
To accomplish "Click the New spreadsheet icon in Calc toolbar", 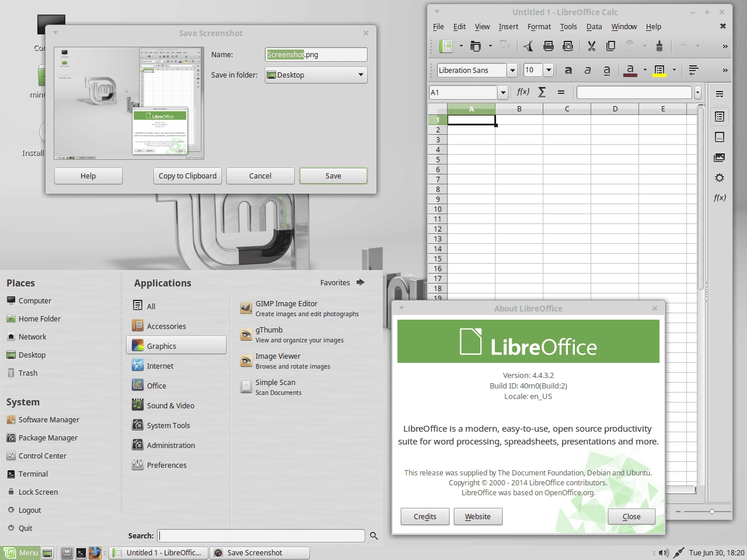I will tap(446, 45).
